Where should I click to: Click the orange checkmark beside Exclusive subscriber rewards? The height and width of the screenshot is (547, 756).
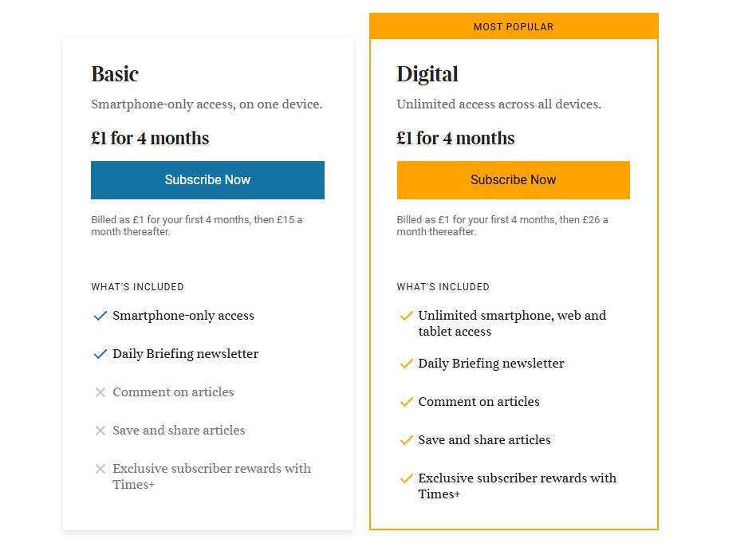click(x=405, y=478)
